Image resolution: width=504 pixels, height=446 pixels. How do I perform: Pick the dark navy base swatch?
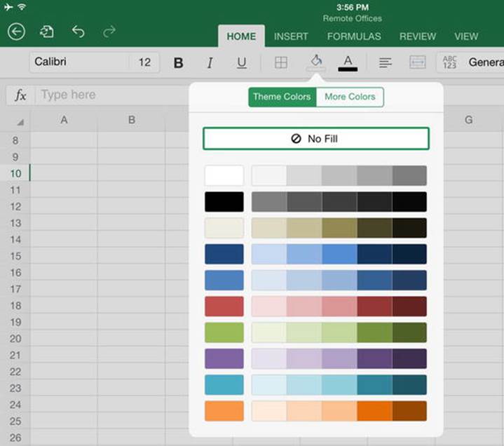click(224, 254)
